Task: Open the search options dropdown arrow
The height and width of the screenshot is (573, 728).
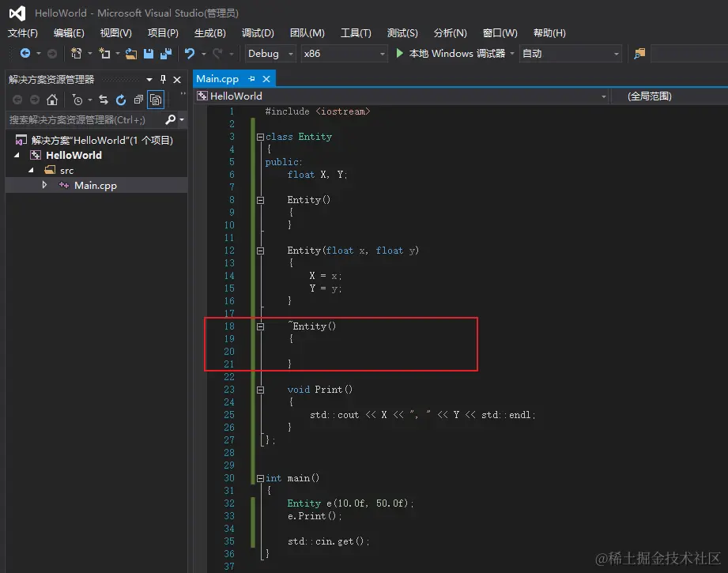Action: click(182, 120)
